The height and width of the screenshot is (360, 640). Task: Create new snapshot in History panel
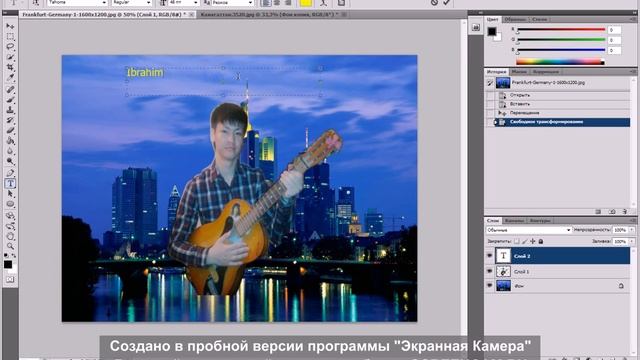click(x=611, y=212)
